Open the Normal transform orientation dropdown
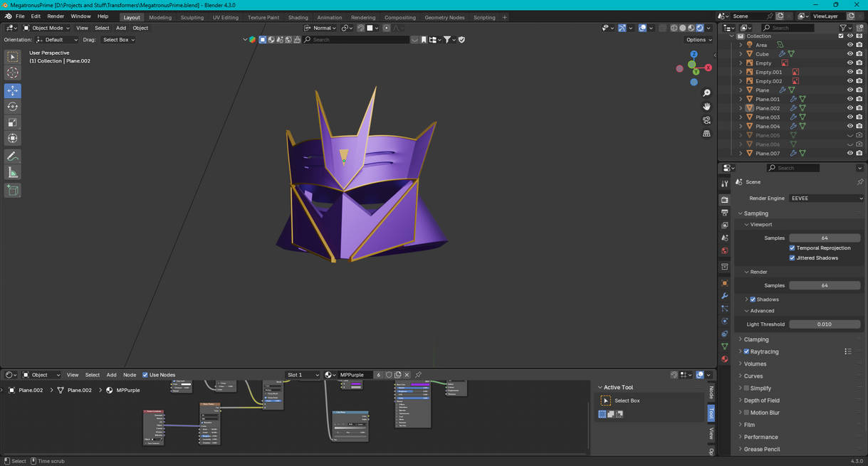868x466 pixels. click(x=320, y=28)
